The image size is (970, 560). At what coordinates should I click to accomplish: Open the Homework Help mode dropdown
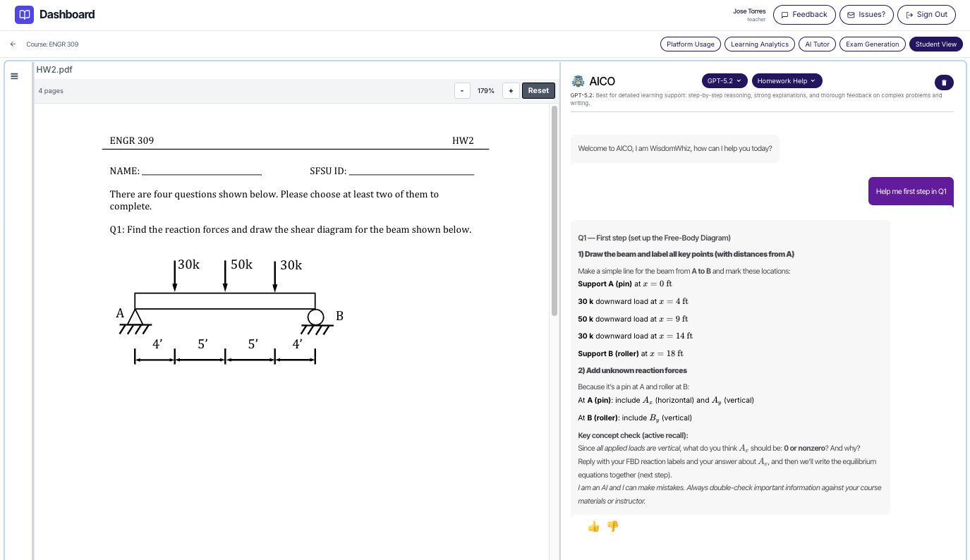787,81
